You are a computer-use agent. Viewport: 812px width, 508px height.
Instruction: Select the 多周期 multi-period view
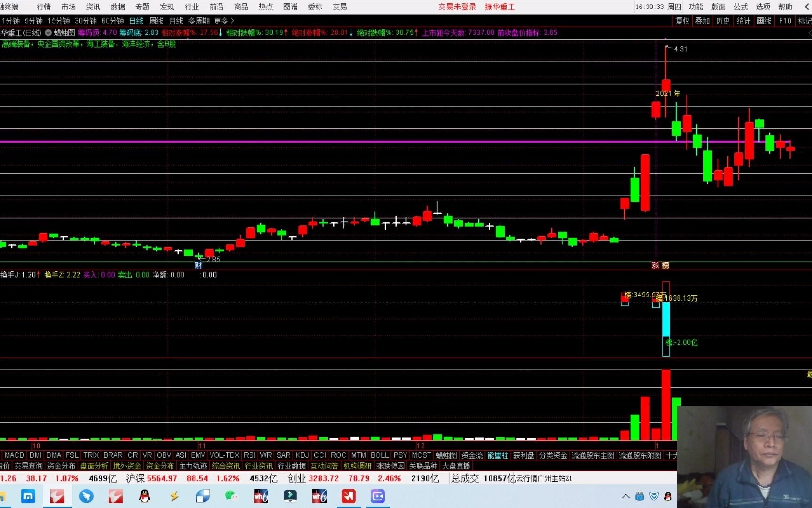pos(199,21)
